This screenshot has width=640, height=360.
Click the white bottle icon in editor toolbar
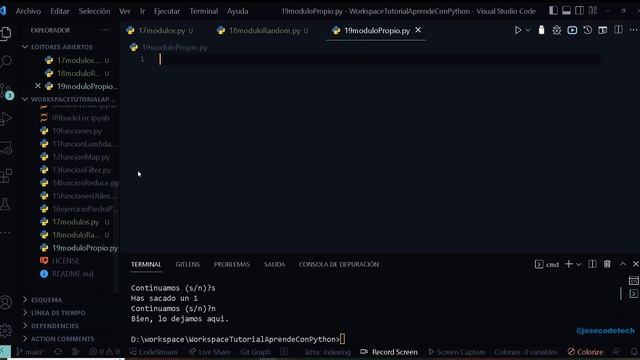(x=541, y=30)
